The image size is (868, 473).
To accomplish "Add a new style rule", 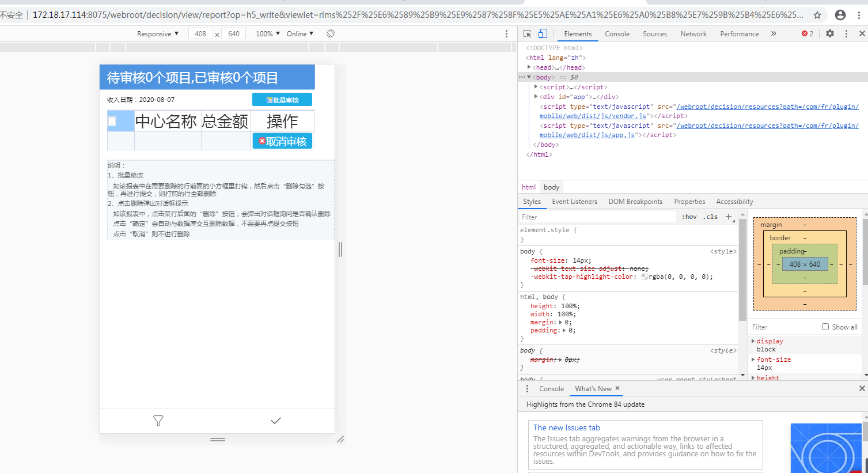I will [x=729, y=217].
